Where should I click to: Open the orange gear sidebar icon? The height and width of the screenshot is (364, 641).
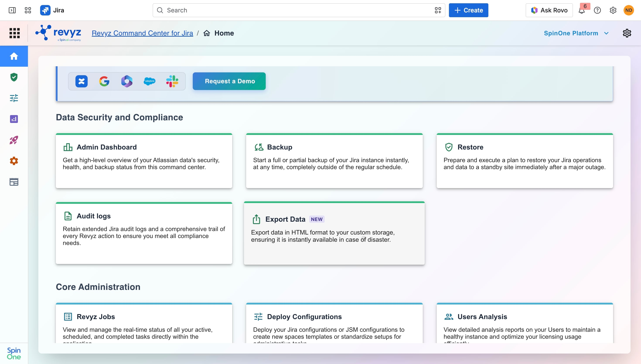(14, 161)
